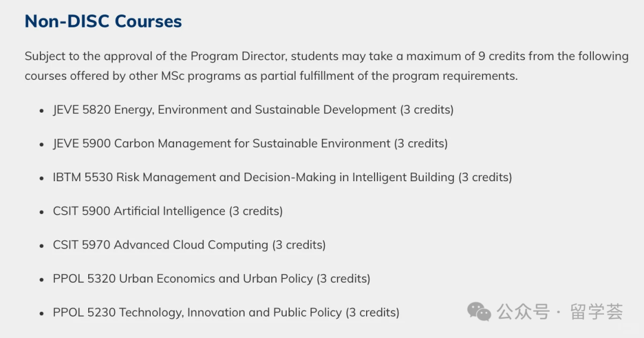The image size is (644, 338).
Task: Select PPOL 5230 Technology, Innovation course entry
Action: click(226, 312)
